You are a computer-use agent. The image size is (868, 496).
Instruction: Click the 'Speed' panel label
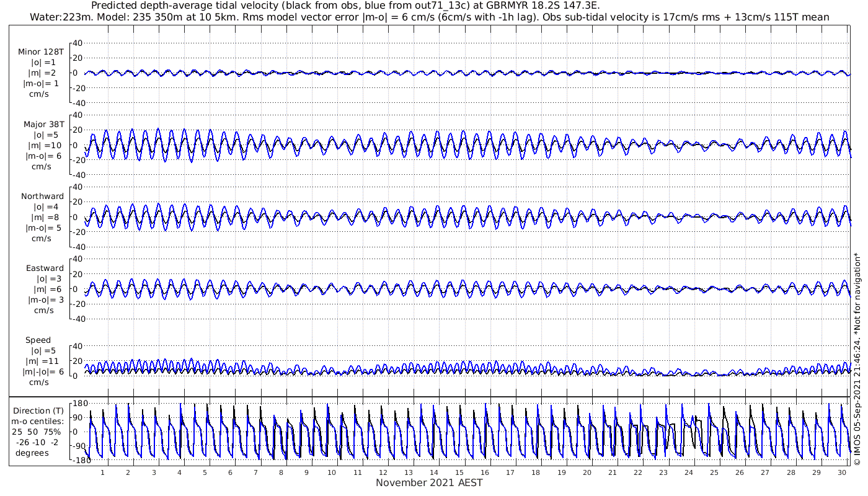38,340
